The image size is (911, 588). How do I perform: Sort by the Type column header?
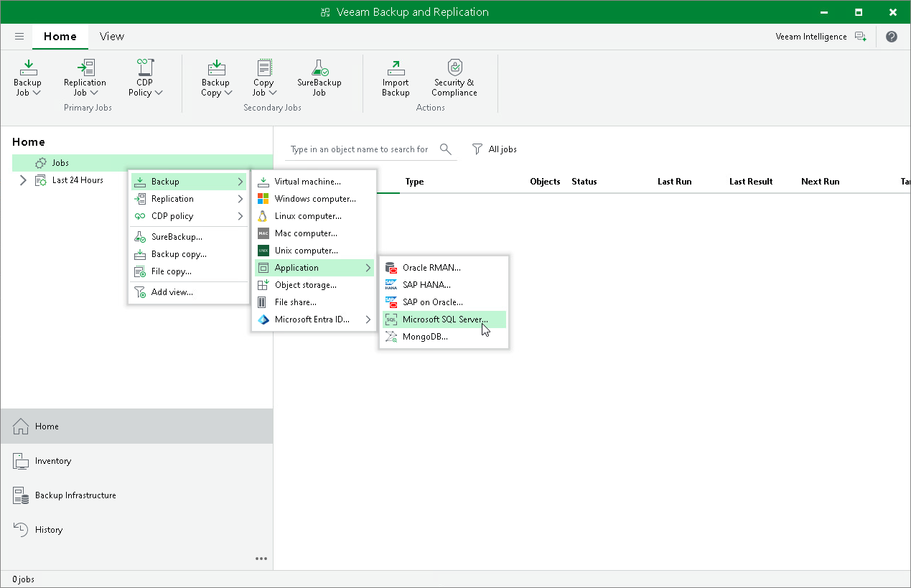click(x=415, y=182)
